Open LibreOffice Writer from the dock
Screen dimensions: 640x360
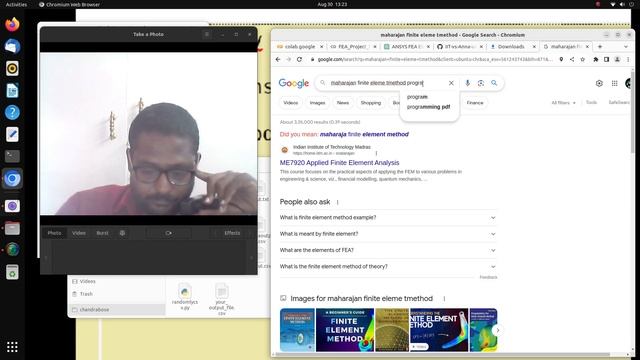(12, 91)
